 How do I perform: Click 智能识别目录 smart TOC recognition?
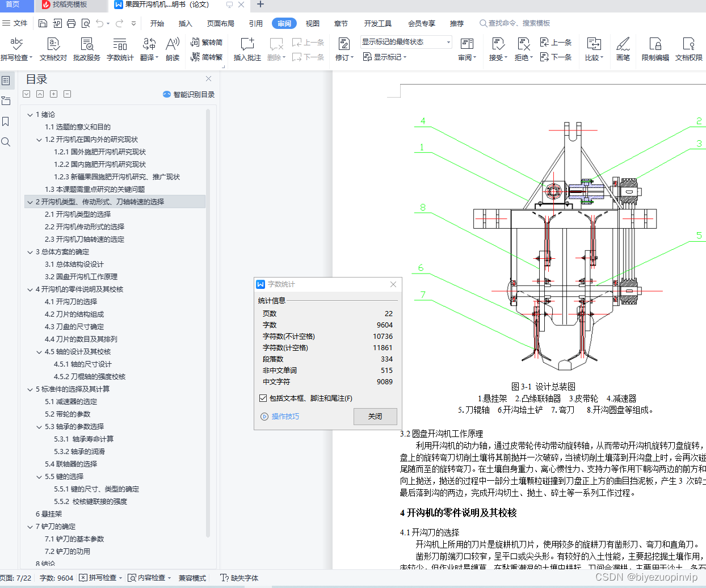tap(188, 94)
